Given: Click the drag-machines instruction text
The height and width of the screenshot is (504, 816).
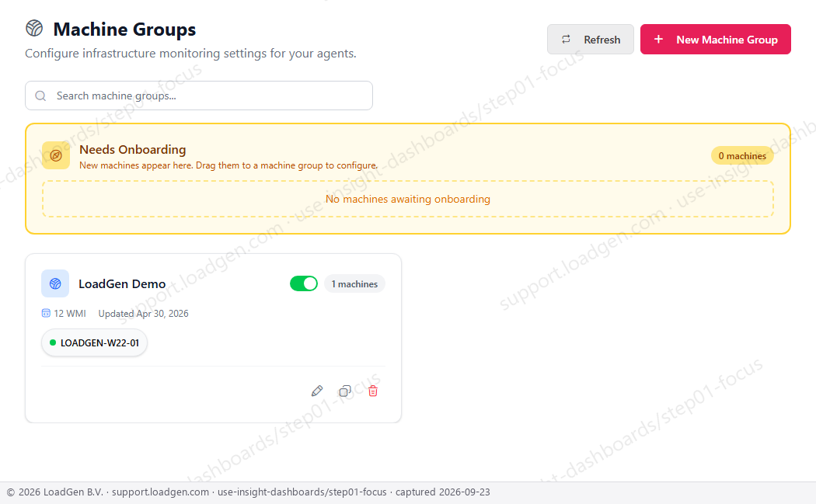Looking at the screenshot, I should (228, 165).
